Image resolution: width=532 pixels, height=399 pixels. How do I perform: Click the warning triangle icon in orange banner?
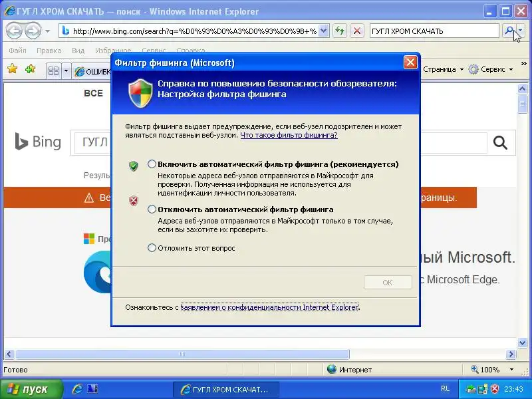pyautogui.click(x=89, y=198)
